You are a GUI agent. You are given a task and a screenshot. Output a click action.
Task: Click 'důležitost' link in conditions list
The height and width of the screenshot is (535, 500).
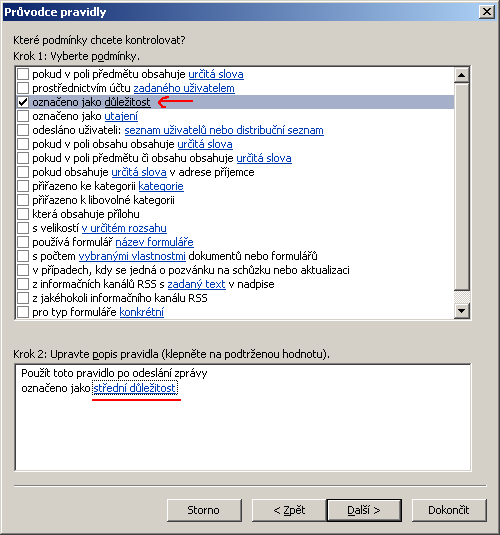pos(127,102)
